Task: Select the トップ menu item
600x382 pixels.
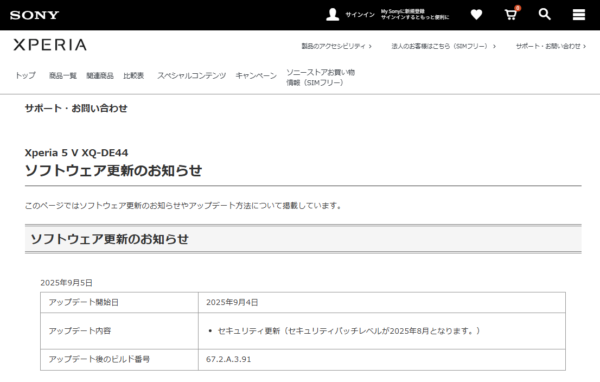Action: 25,75
